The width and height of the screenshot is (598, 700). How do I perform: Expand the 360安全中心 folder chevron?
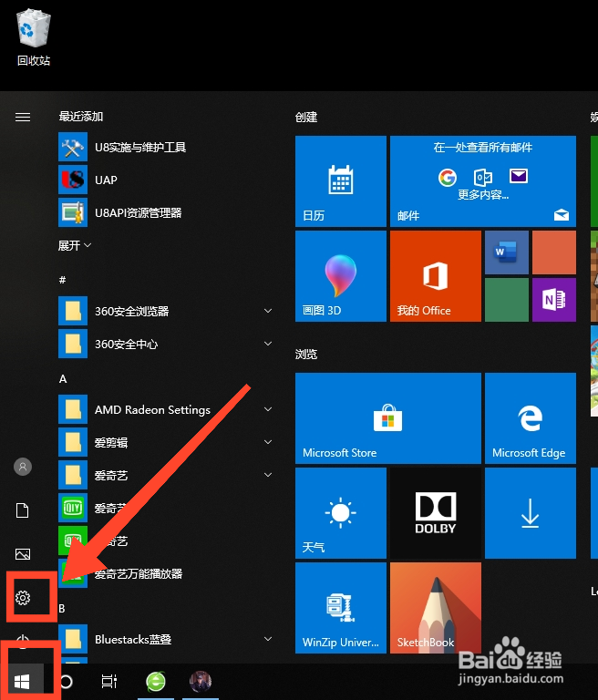pyautogui.click(x=268, y=344)
